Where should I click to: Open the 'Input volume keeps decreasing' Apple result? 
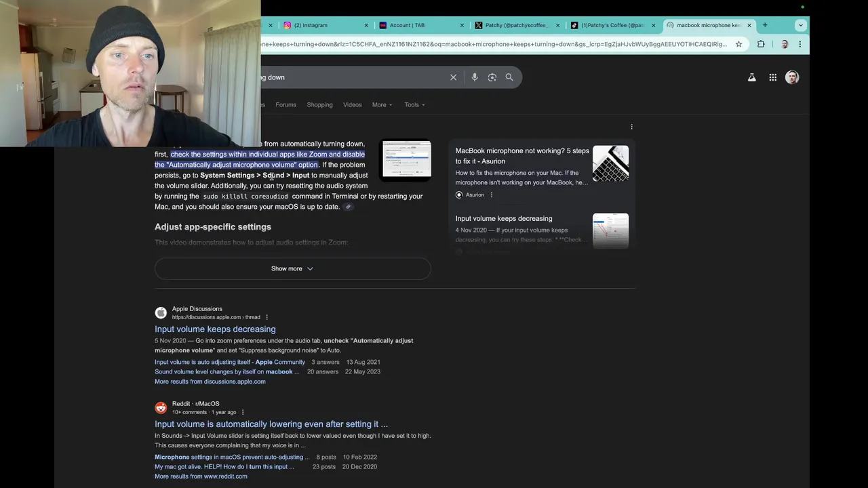point(215,329)
